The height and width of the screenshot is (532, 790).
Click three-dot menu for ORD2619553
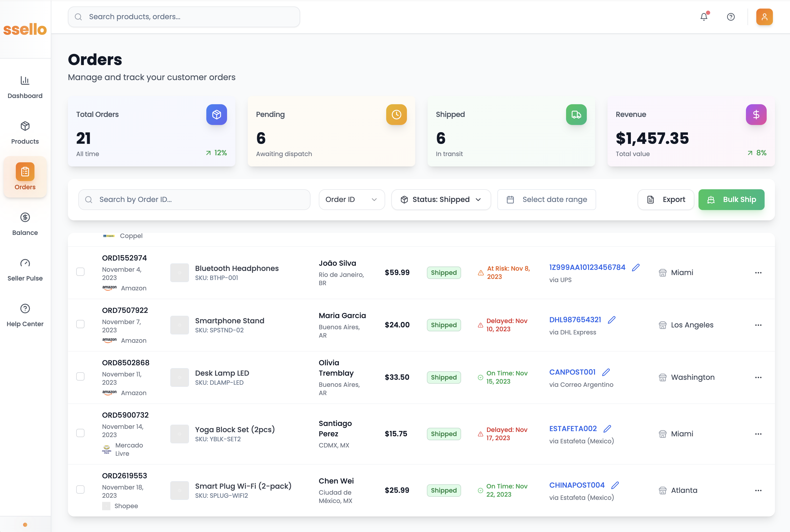pos(758,490)
